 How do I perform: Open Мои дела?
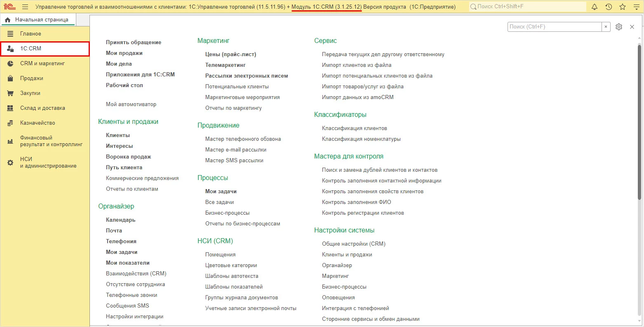coord(119,64)
